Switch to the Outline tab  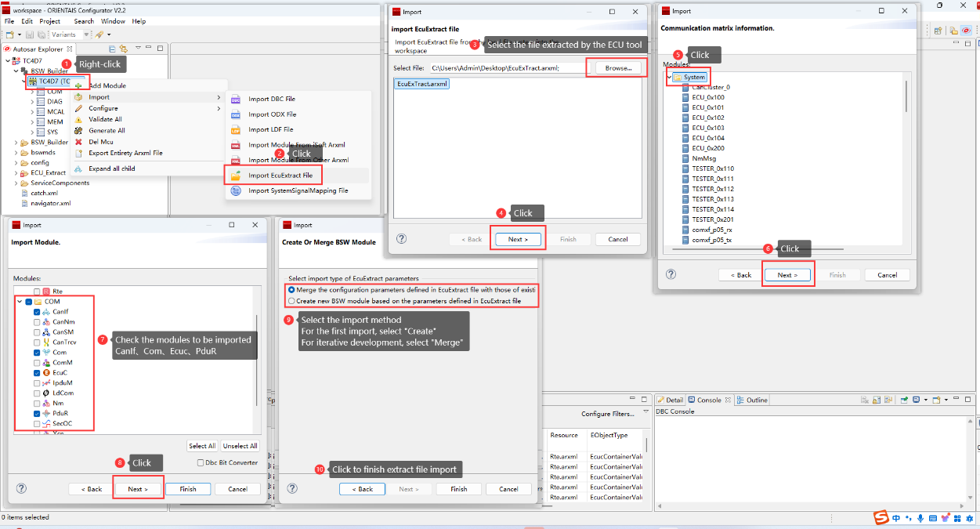756,400
